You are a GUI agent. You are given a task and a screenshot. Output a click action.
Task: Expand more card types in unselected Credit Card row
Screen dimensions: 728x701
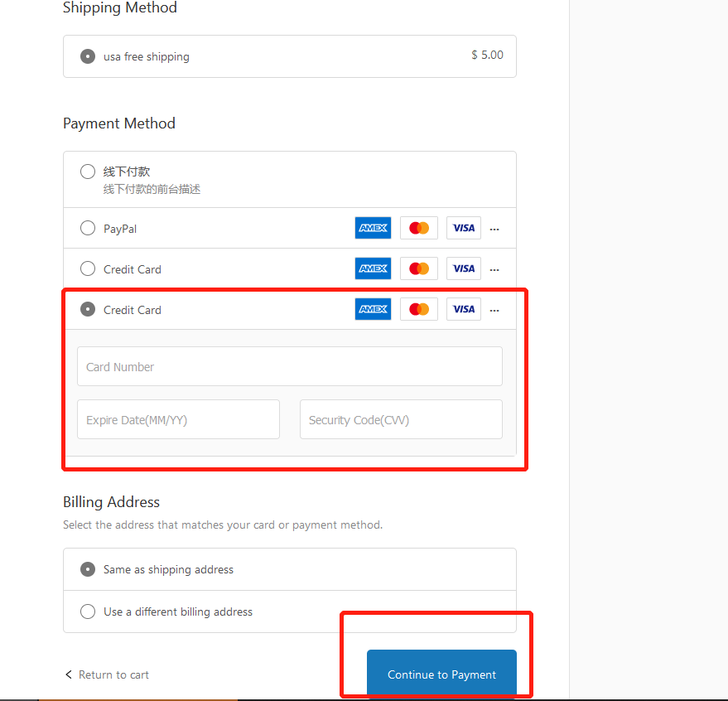click(494, 269)
